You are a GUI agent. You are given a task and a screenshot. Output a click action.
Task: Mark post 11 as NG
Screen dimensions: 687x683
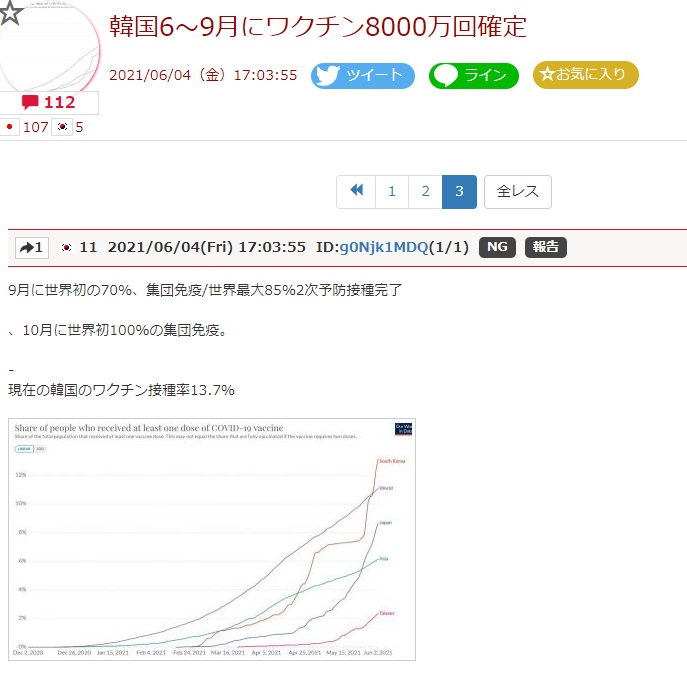coord(497,248)
